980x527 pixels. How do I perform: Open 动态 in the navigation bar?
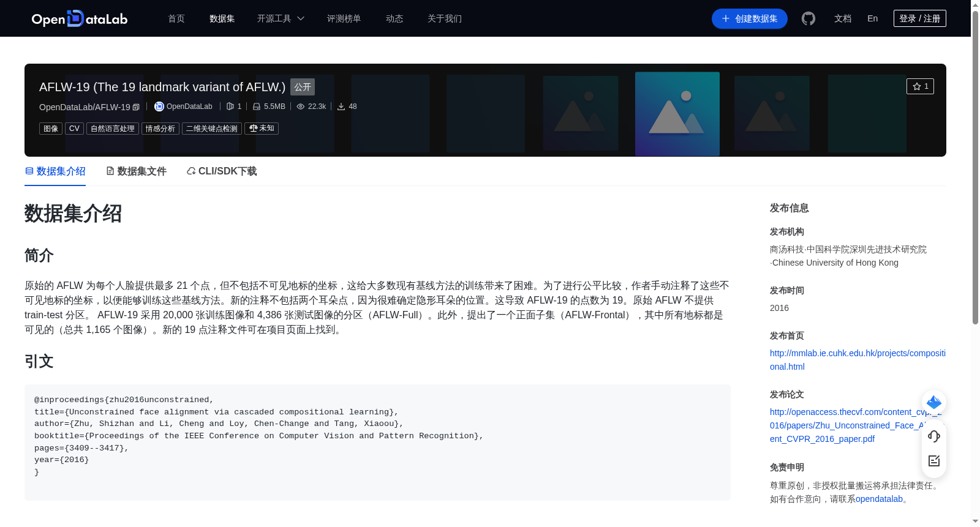pos(394,18)
